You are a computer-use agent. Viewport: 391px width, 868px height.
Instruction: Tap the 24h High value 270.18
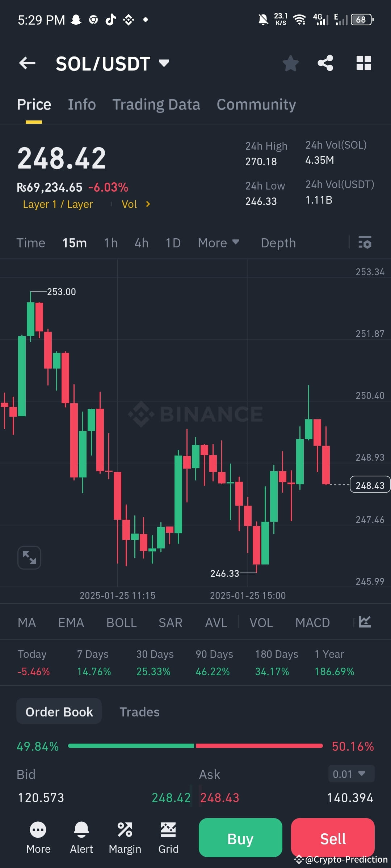[261, 162]
